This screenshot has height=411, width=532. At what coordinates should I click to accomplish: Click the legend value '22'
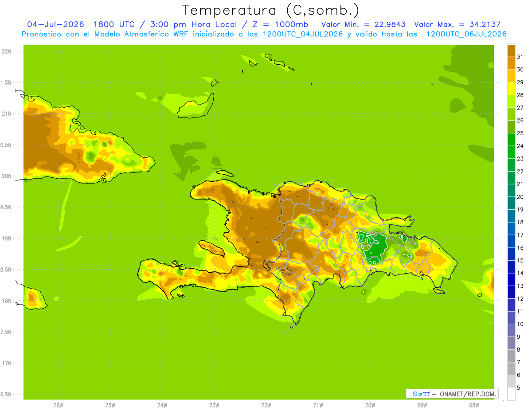pos(520,171)
